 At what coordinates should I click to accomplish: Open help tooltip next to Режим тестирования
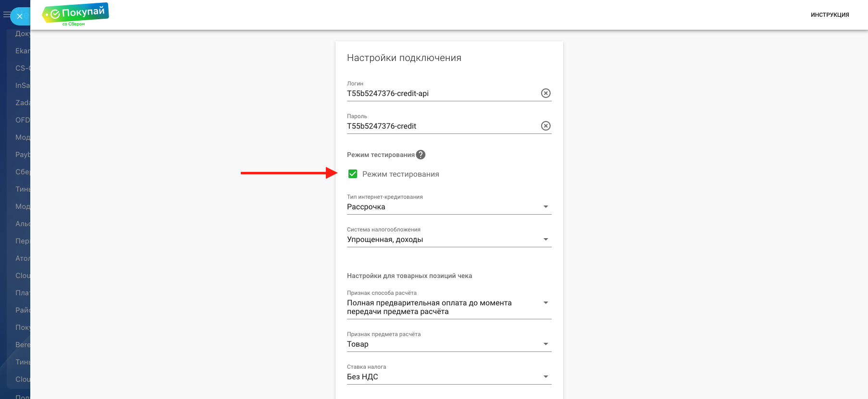coord(421,155)
